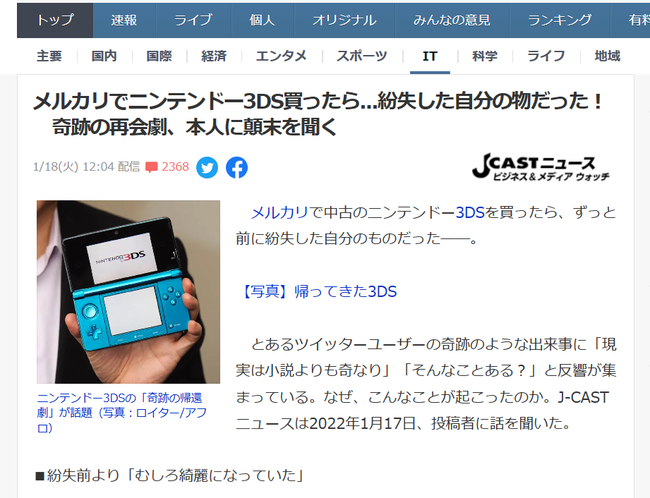Click the subheading ■紛失前より「むしろ綺麗になっていた」
The width and height of the screenshot is (650, 498).
(x=170, y=475)
